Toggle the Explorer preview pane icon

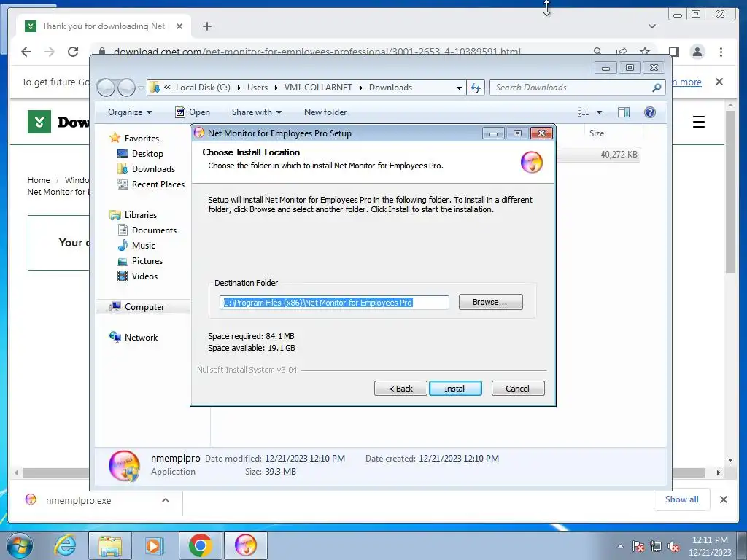pyautogui.click(x=623, y=112)
